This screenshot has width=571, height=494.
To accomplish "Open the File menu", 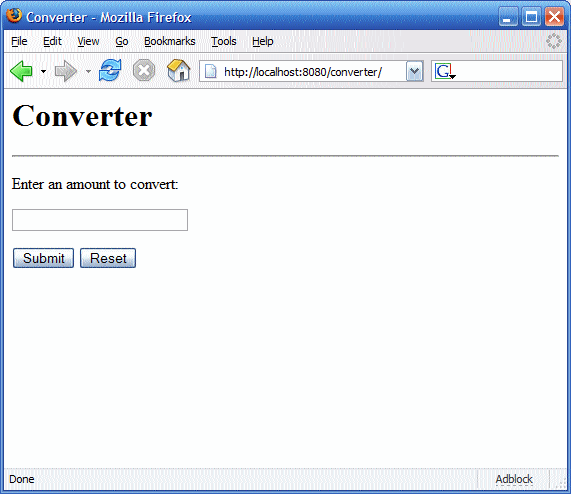I will (19, 42).
